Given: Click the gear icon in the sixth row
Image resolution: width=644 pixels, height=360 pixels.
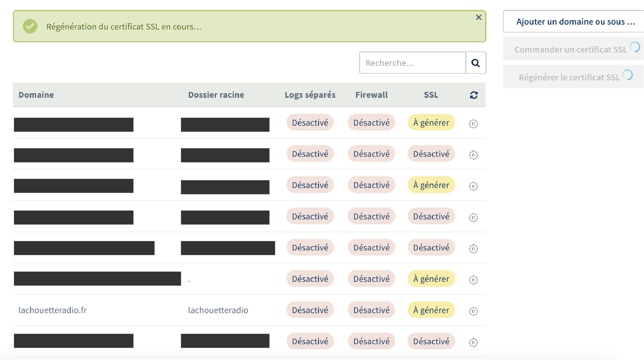Looking at the screenshot, I should (473, 280).
